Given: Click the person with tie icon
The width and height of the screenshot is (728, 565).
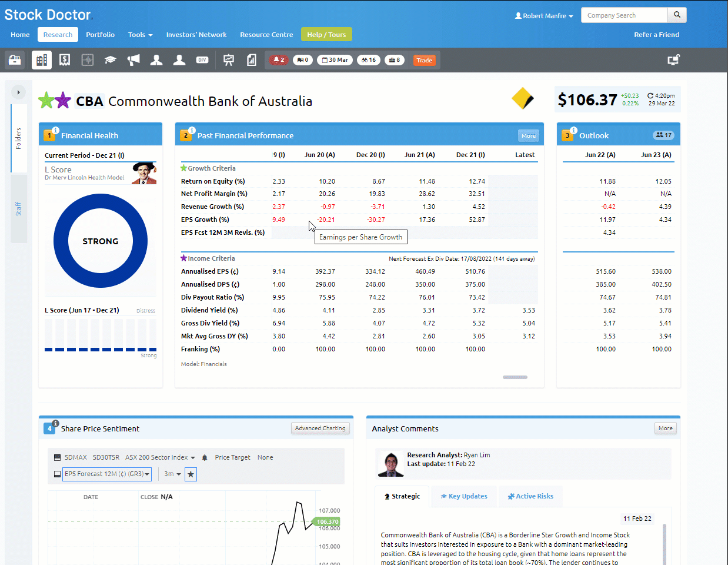Looking at the screenshot, I should tap(156, 60).
